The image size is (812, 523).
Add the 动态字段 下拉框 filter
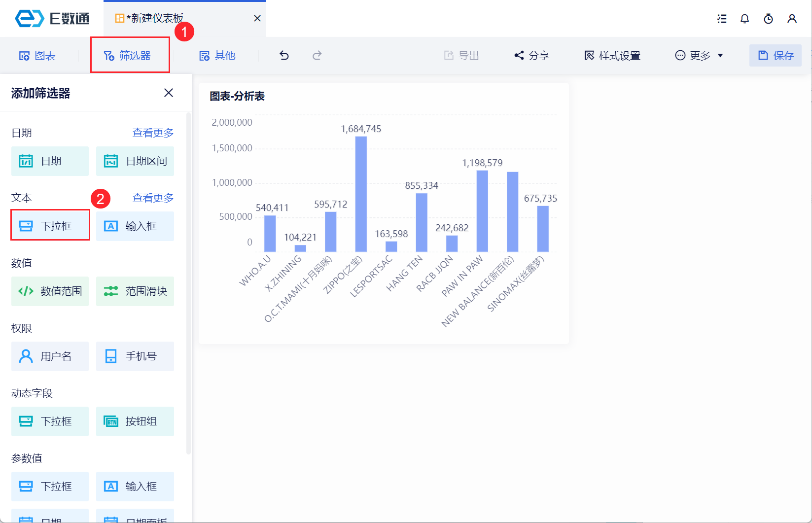tap(50, 421)
